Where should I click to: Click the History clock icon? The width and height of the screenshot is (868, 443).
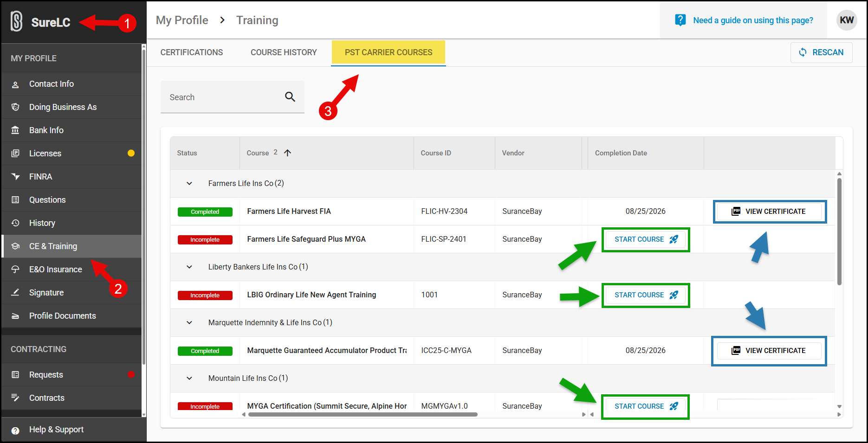[15, 223]
